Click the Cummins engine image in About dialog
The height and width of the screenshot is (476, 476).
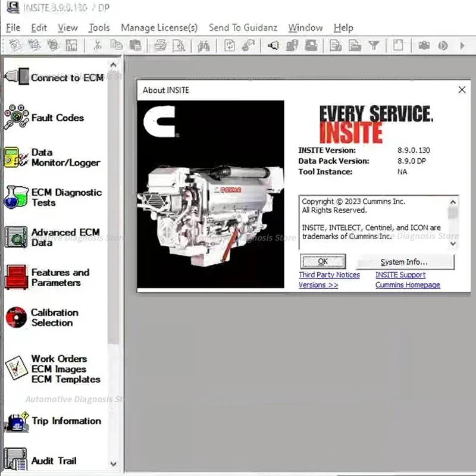coord(211,195)
